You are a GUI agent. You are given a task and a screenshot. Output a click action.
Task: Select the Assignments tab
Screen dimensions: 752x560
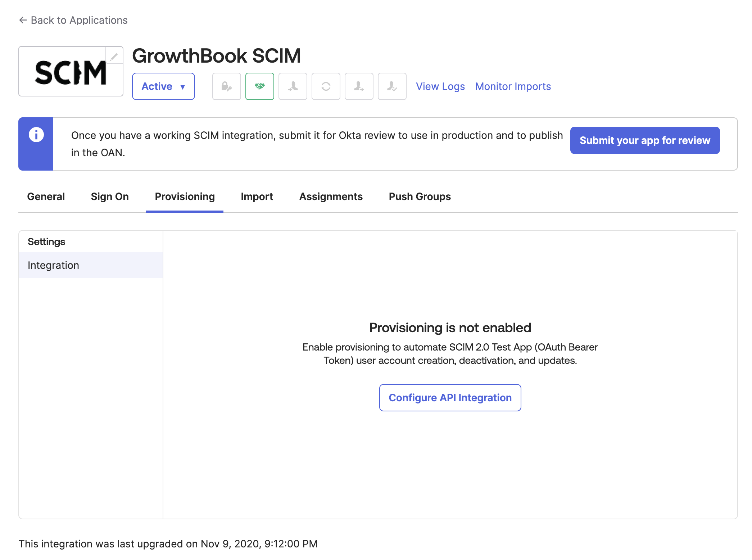point(331,197)
